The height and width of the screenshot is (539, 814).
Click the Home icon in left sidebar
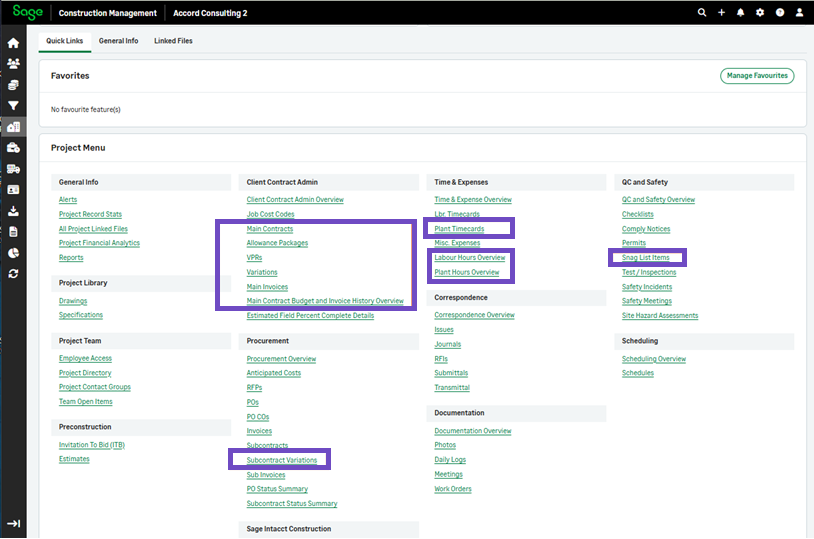pos(13,43)
